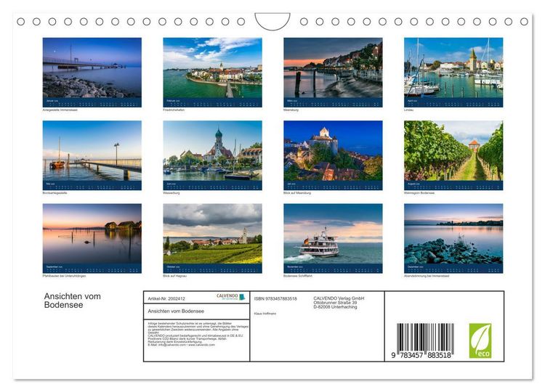This screenshot has width=545, height=392.
Task: Click the 'Anlegestelle Immenstaad' caption
Action: [x=60, y=110]
